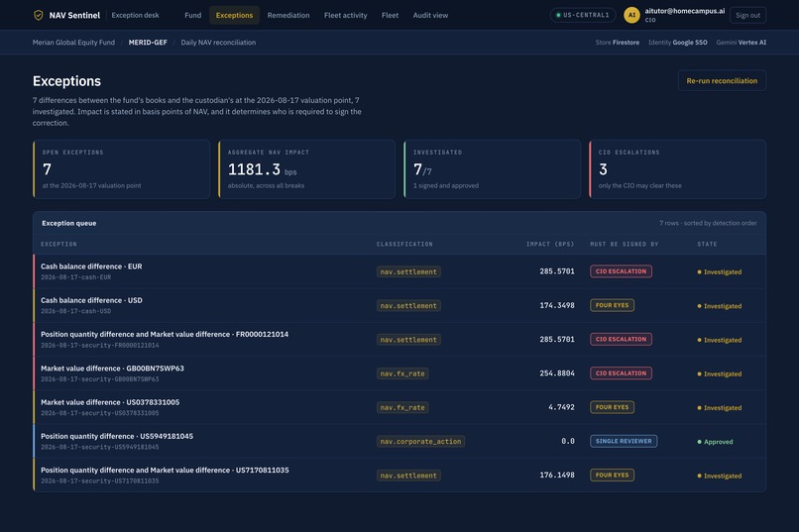Click nav.fx_rate tag in US0378331005 row
The width and height of the screenshot is (799, 532).
pyautogui.click(x=402, y=408)
